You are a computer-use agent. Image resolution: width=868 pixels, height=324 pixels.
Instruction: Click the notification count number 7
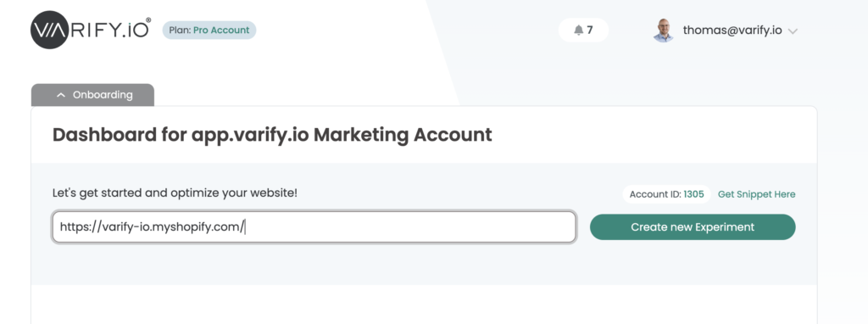point(590,30)
